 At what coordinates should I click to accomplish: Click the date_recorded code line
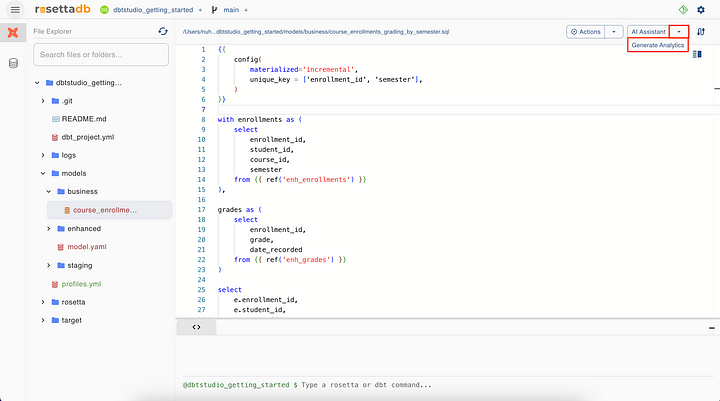click(276, 249)
